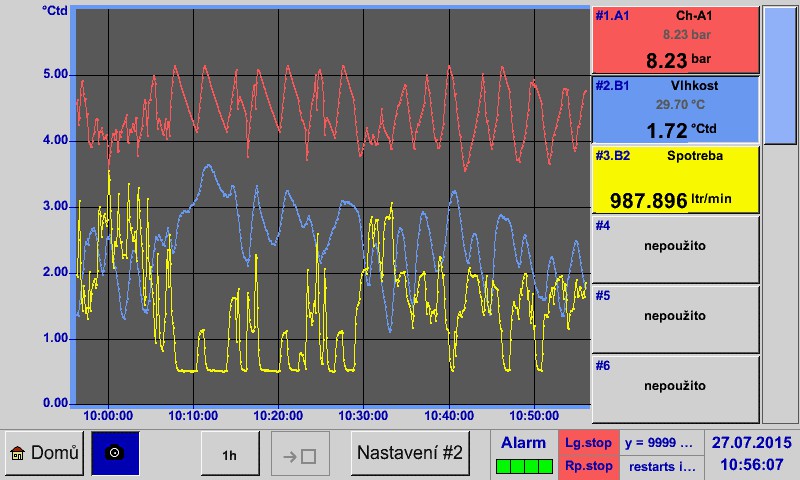Click unused channel slot #6
800x480 pixels.
(x=675, y=387)
